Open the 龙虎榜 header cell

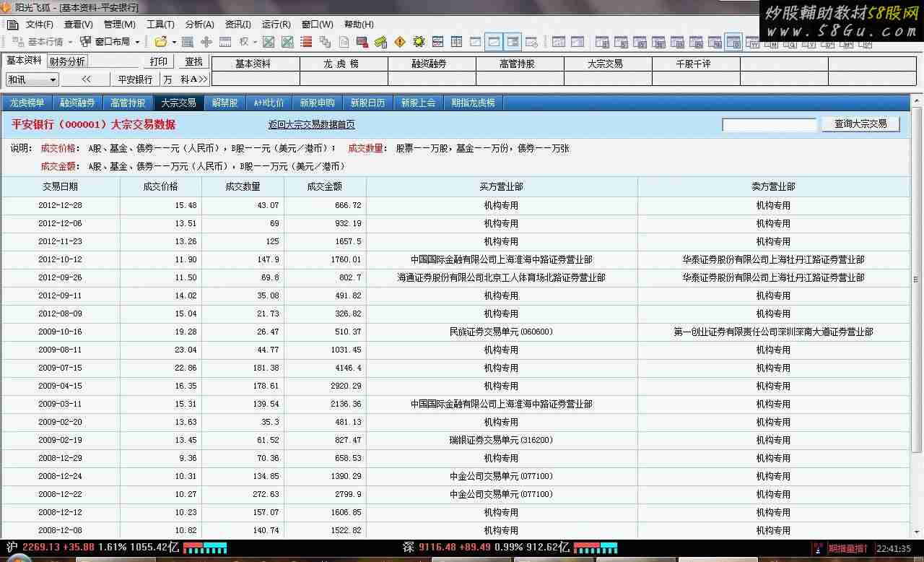pos(344,64)
